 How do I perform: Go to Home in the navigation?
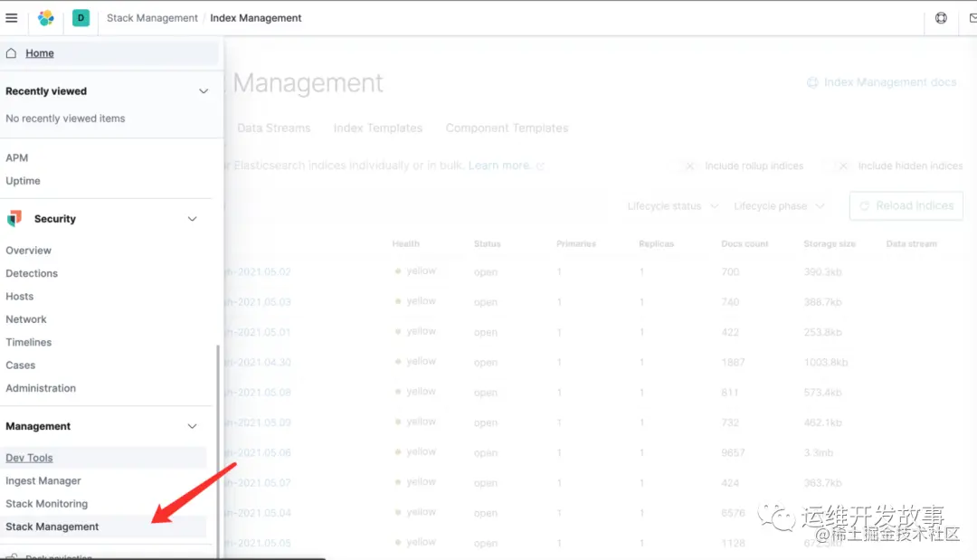[39, 53]
